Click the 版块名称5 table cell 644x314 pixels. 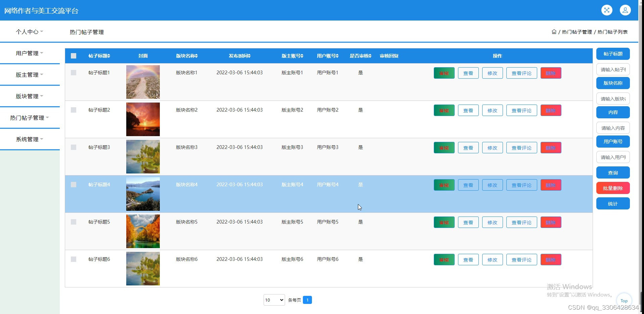pos(187,222)
